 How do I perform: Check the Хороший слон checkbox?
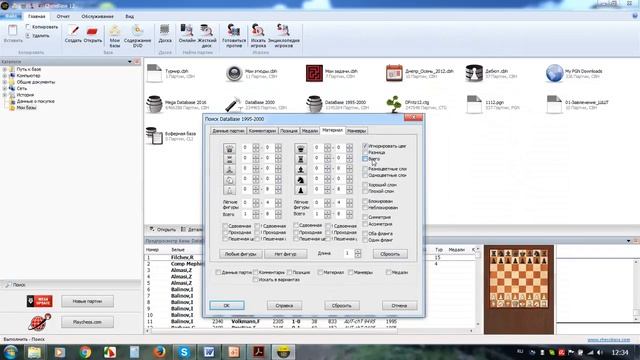365,184
